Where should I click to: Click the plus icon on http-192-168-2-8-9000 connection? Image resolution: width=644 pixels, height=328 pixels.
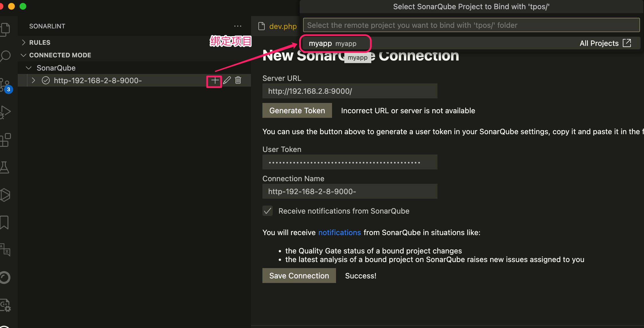(x=214, y=80)
